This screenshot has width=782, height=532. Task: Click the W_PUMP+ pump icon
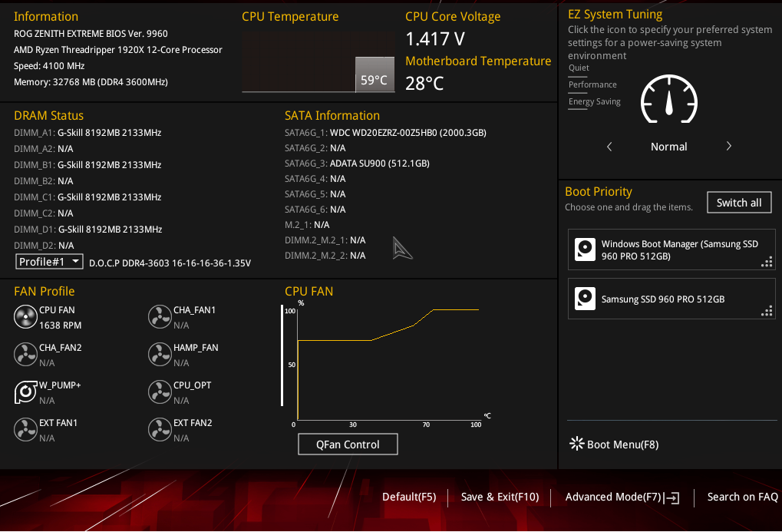pos(25,392)
